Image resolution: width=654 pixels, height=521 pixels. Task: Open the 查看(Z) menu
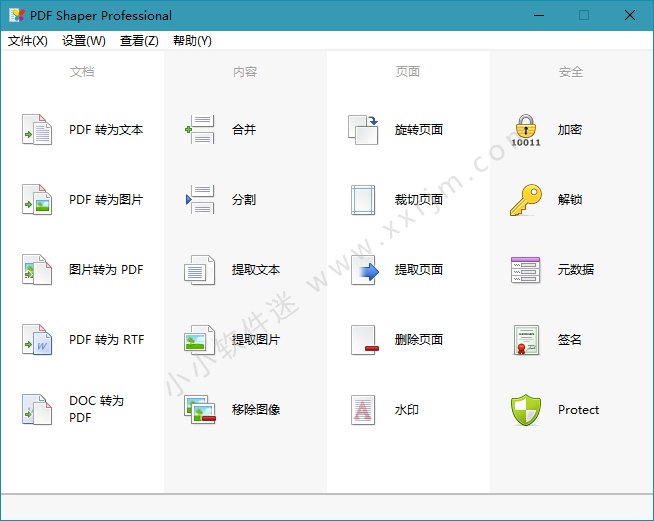[139, 41]
